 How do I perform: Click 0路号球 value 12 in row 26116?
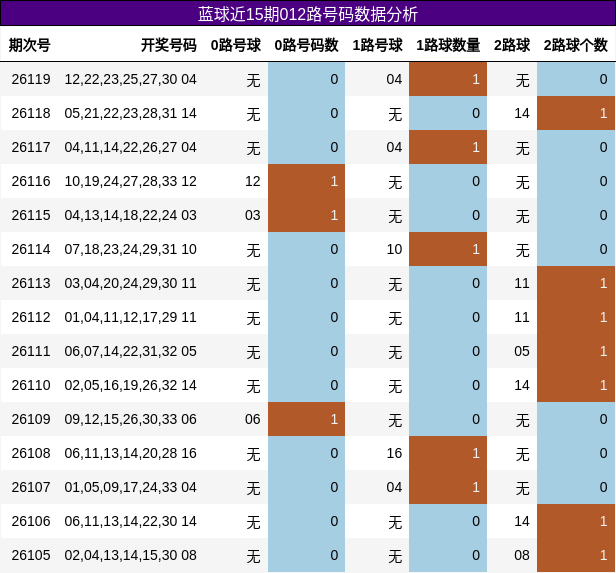253,181
